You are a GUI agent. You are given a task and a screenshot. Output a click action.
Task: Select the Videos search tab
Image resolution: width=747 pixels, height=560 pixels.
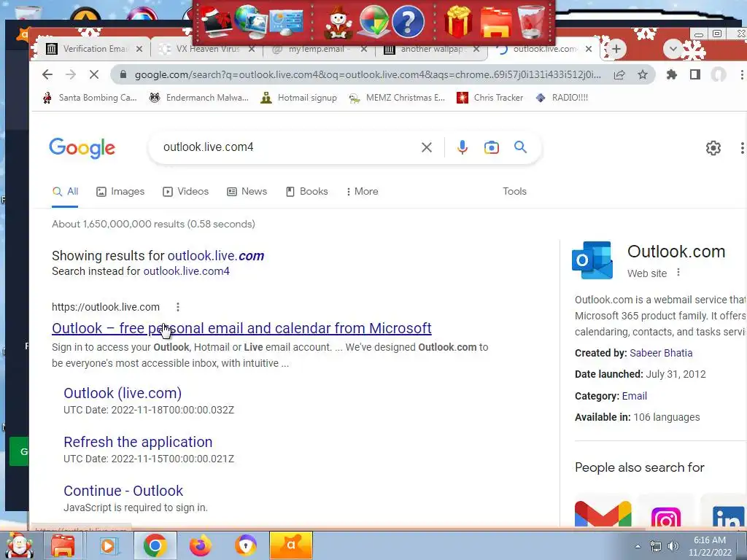click(x=186, y=192)
